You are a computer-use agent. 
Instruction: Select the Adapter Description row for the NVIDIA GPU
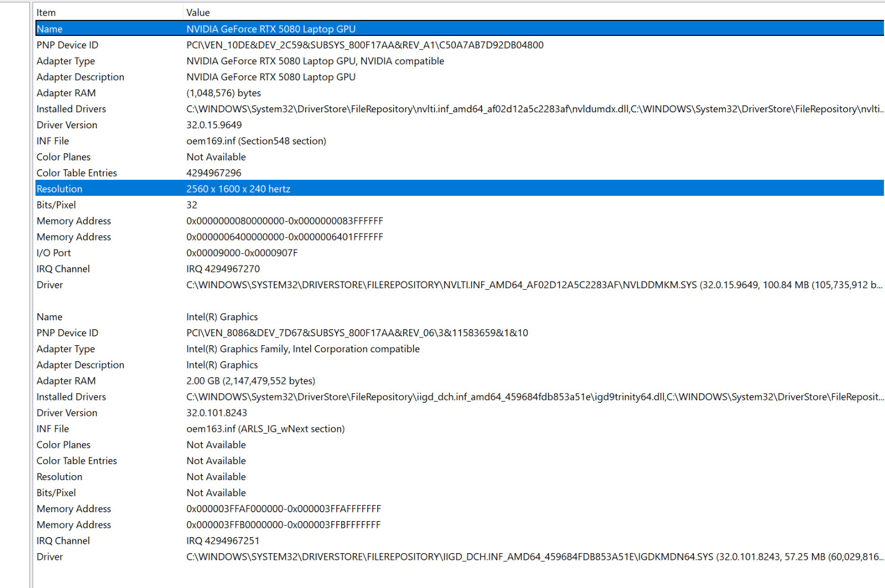(x=460, y=77)
